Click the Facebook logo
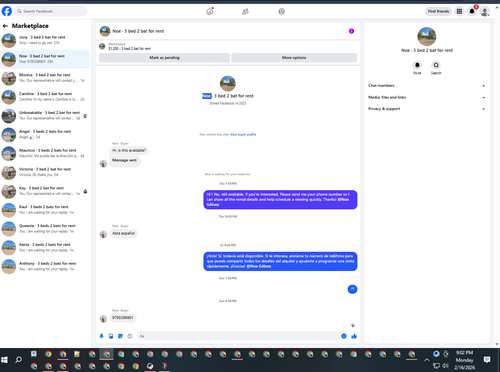 (7, 11)
